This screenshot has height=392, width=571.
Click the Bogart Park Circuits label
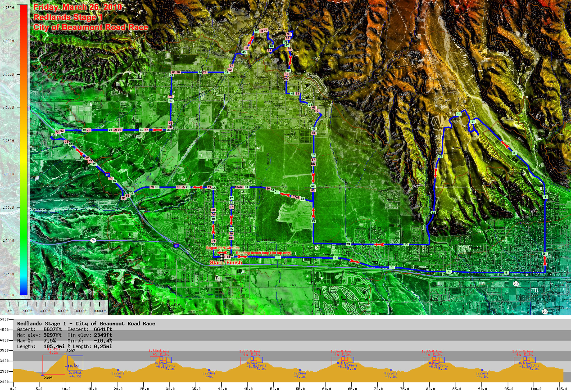click(223, 248)
